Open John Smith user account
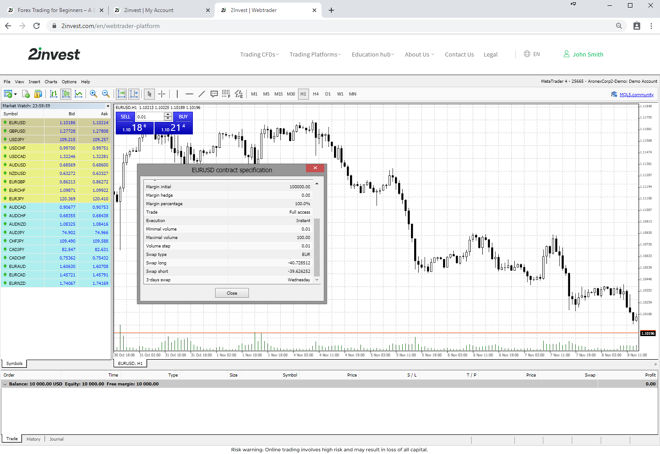The height and width of the screenshot is (454, 660). pyautogui.click(x=583, y=54)
